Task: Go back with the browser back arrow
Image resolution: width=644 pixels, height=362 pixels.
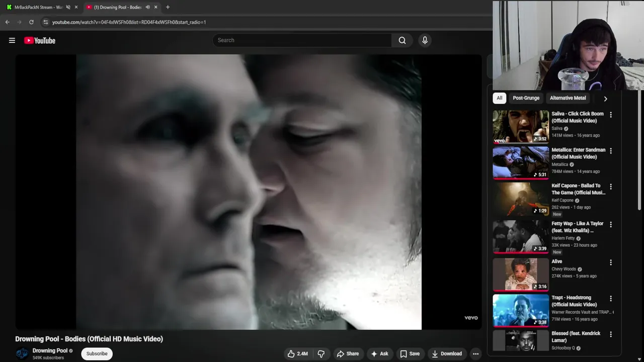Action: click(x=7, y=22)
